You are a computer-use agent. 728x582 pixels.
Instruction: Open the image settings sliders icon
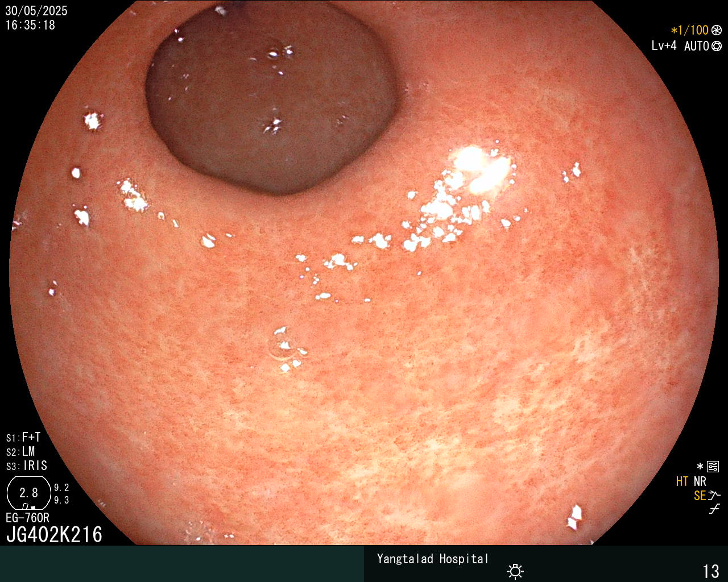pyautogui.click(x=713, y=467)
